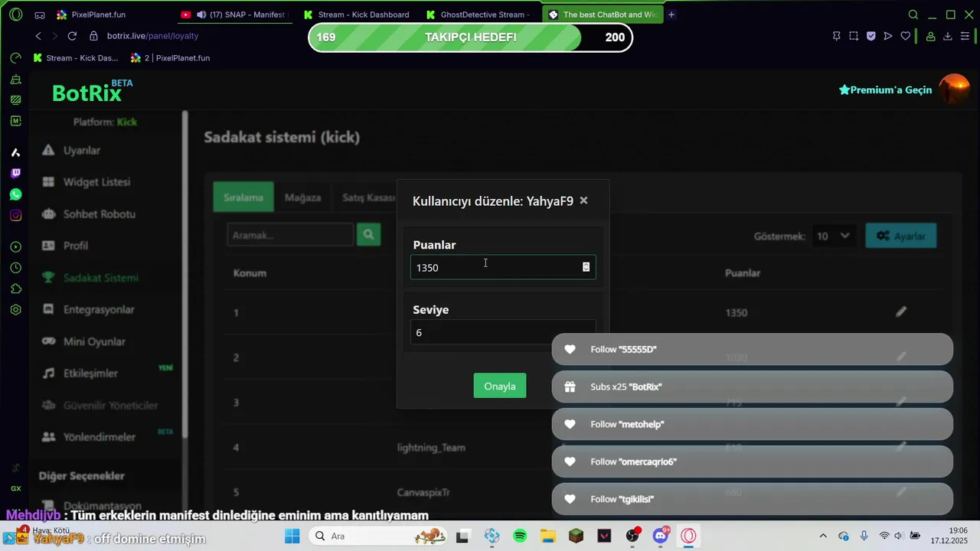Open Profil in the sidebar
The height and width of the screenshot is (551, 980).
pos(75,246)
